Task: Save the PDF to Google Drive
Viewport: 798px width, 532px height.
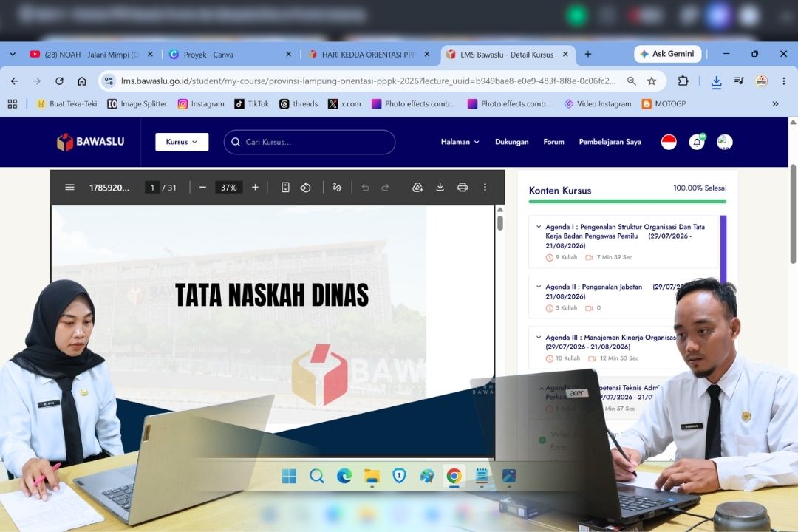Action: [417, 188]
